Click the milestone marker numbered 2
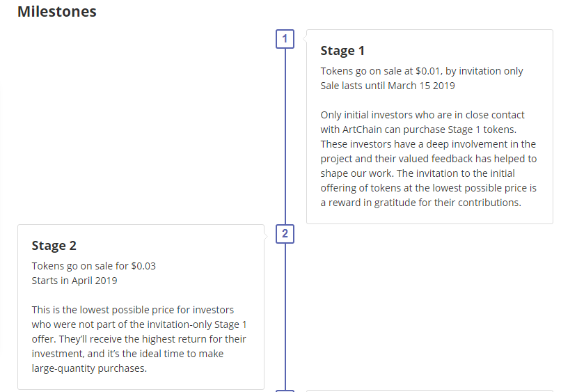 [x=285, y=234]
